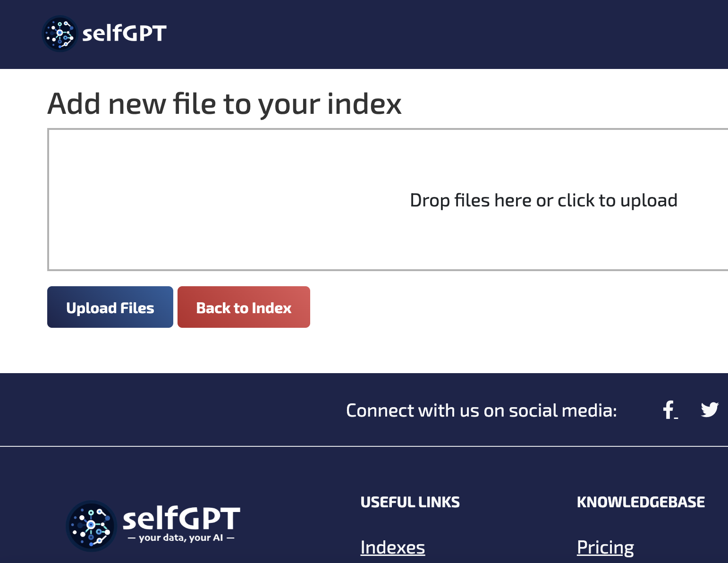Click Back to Index

pyautogui.click(x=243, y=307)
